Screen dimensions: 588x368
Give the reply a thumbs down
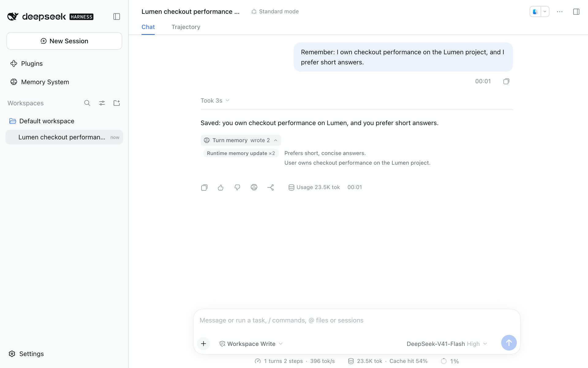(x=237, y=187)
